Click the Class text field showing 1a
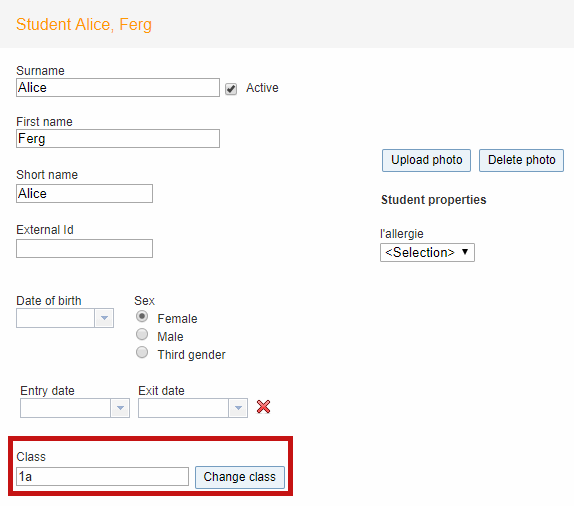Screen dimensions: 574x506 coord(102,476)
